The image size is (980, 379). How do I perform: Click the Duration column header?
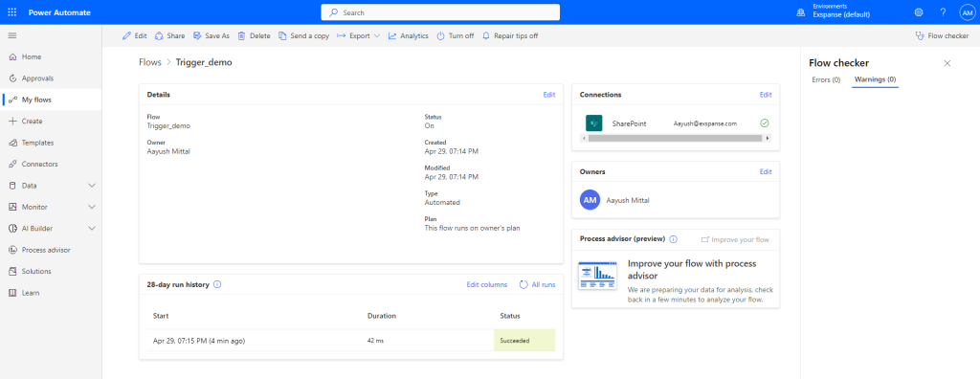pyautogui.click(x=381, y=316)
